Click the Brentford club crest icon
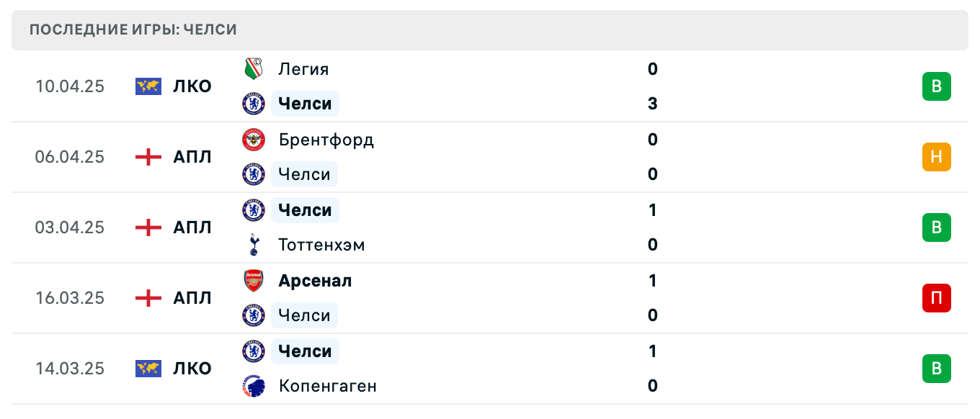The height and width of the screenshot is (419, 980). [x=254, y=140]
